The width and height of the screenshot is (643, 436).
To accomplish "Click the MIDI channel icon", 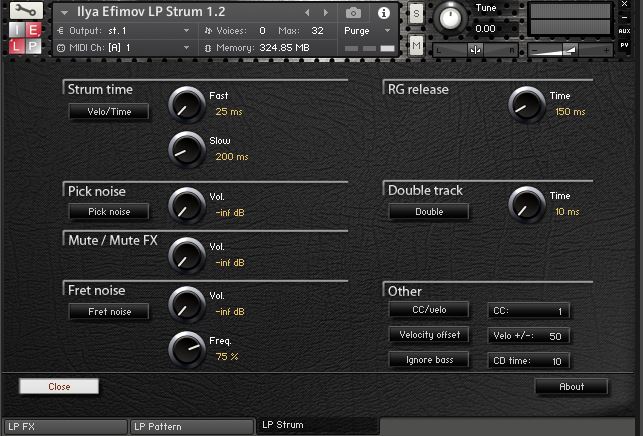I will [61, 48].
